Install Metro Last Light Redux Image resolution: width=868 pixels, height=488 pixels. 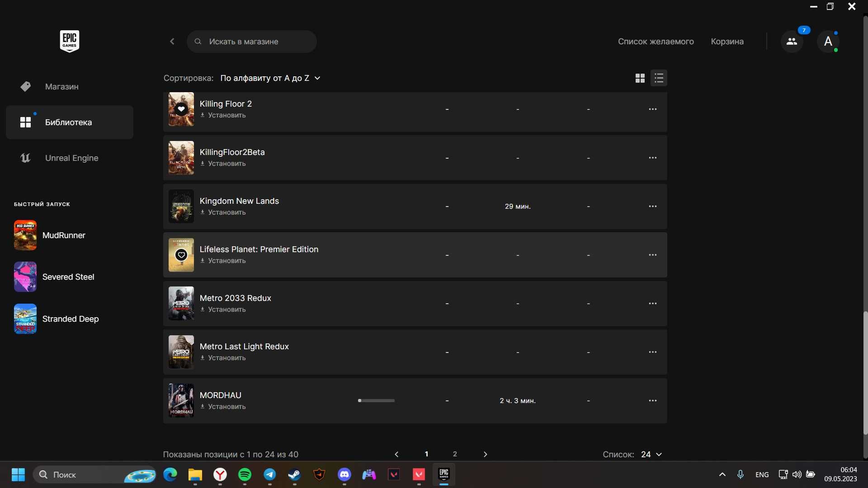coord(223,358)
